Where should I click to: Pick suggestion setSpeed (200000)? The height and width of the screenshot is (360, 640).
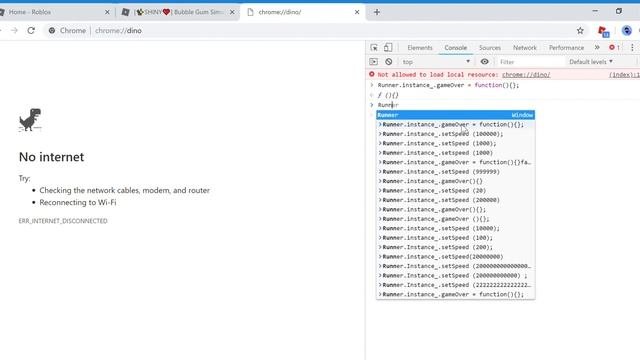click(x=455, y=200)
